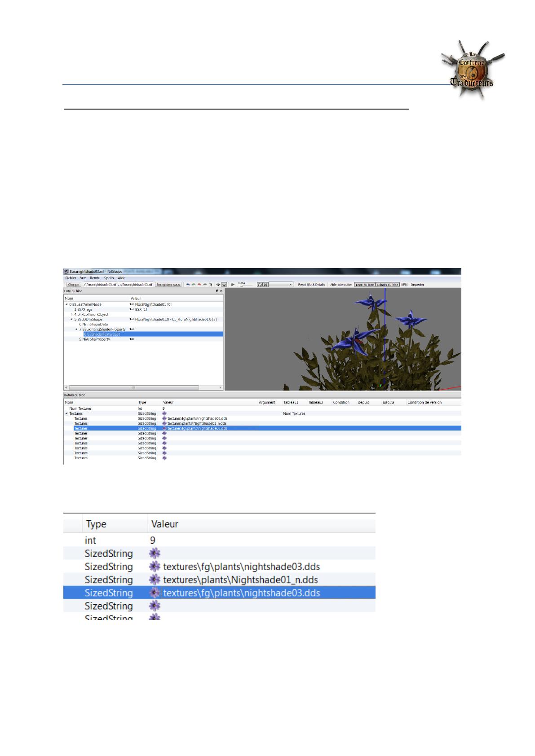Toggle the switch animation button
The height and width of the screenshot is (756, 535).
tap(265, 285)
